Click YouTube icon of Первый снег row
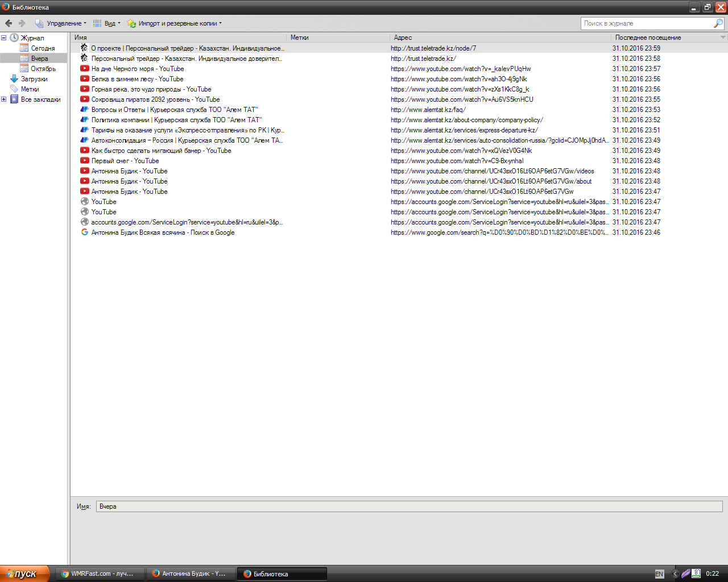The width and height of the screenshot is (728, 582). [x=84, y=161]
